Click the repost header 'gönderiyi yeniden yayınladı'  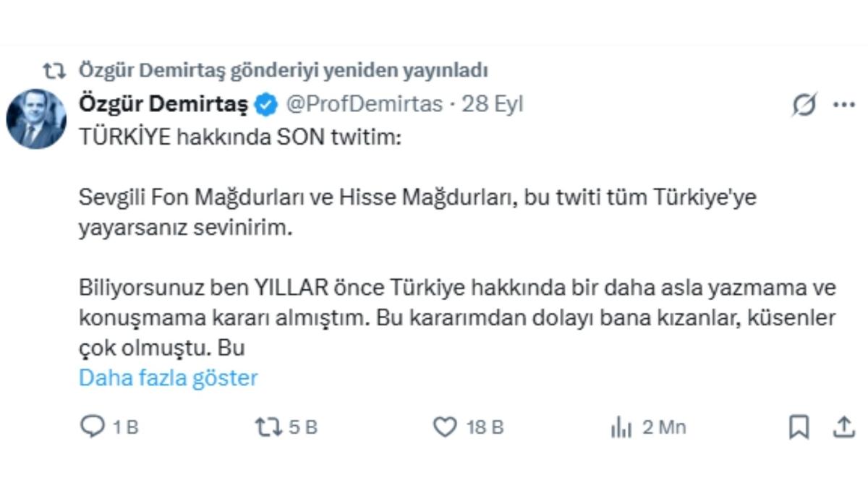pyautogui.click(x=358, y=71)
